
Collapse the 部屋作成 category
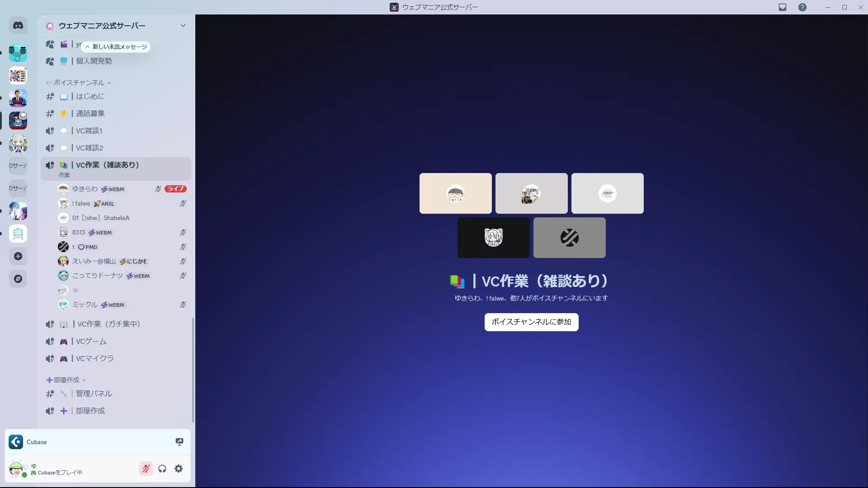[66, 380]
